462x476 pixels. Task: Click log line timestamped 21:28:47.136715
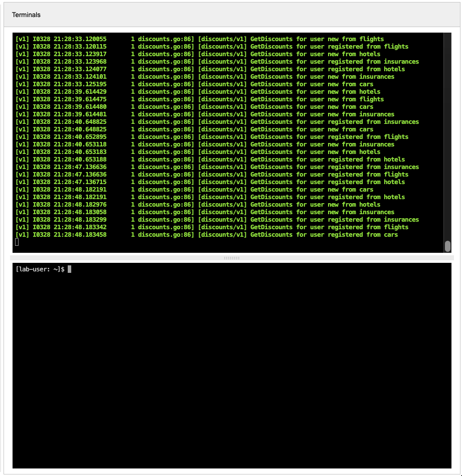point(210,182)
